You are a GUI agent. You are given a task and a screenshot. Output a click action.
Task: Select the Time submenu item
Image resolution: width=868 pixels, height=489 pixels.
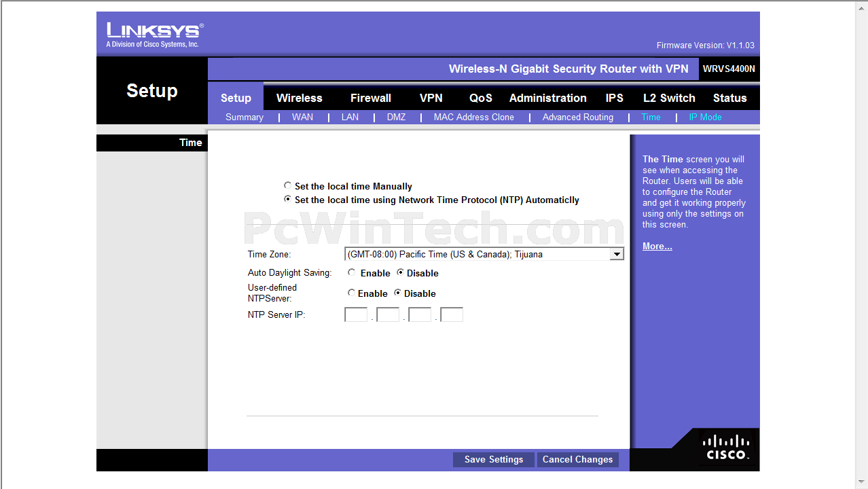[x=651, y=117]
